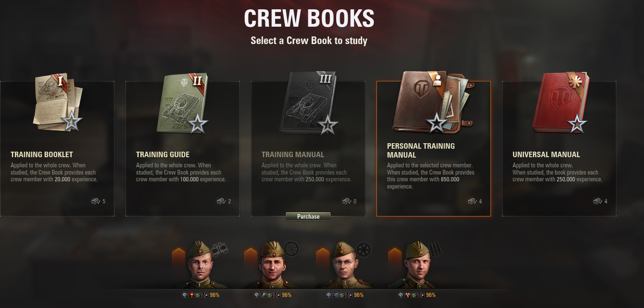Click the Personal Training Manual title
Viewport: 644px width, 308px height.
(421, 150)
